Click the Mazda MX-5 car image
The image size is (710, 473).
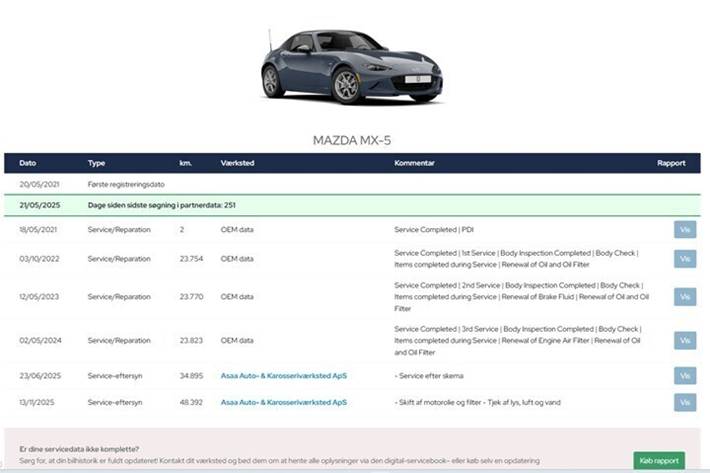352,66
